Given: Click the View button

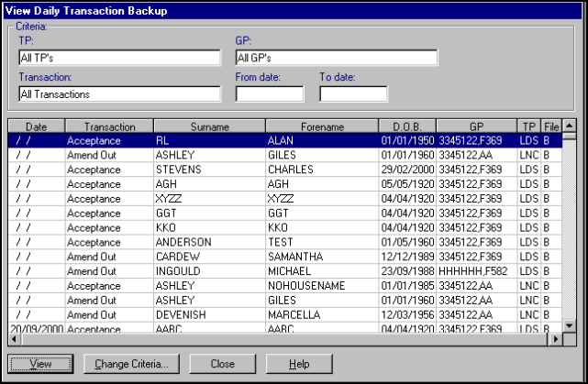Looking at the screenshot, I should click(39, 364).
